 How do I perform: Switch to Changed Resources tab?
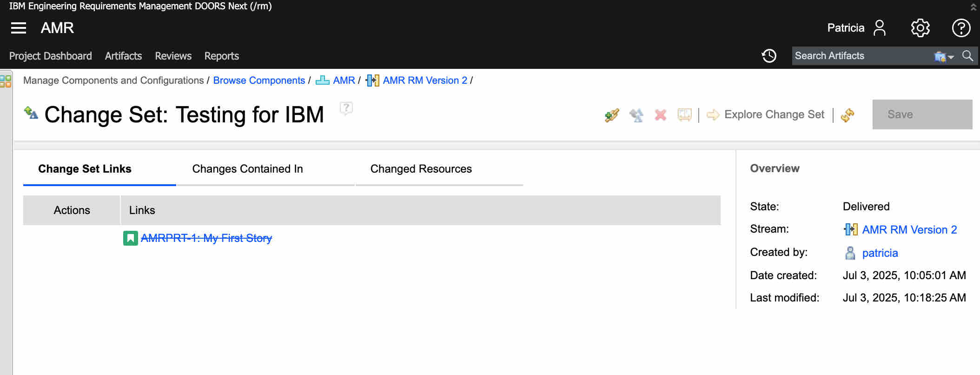point(421,169)
